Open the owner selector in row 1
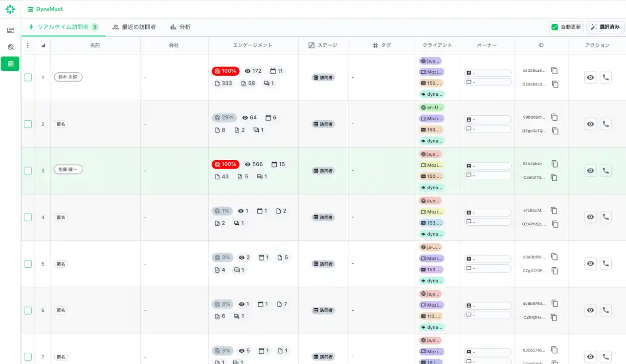The height and width of the screenshot is (364, 626). pos(488,73)
